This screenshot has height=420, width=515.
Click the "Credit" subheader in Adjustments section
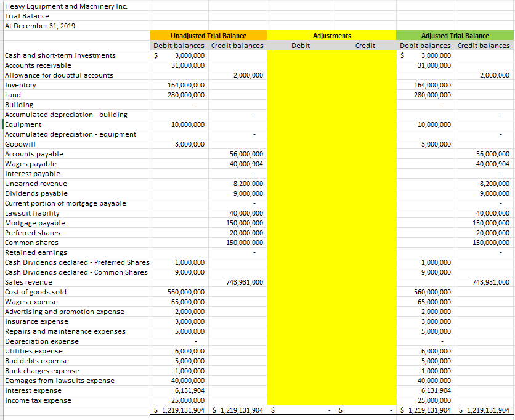(x=365, y=45)
